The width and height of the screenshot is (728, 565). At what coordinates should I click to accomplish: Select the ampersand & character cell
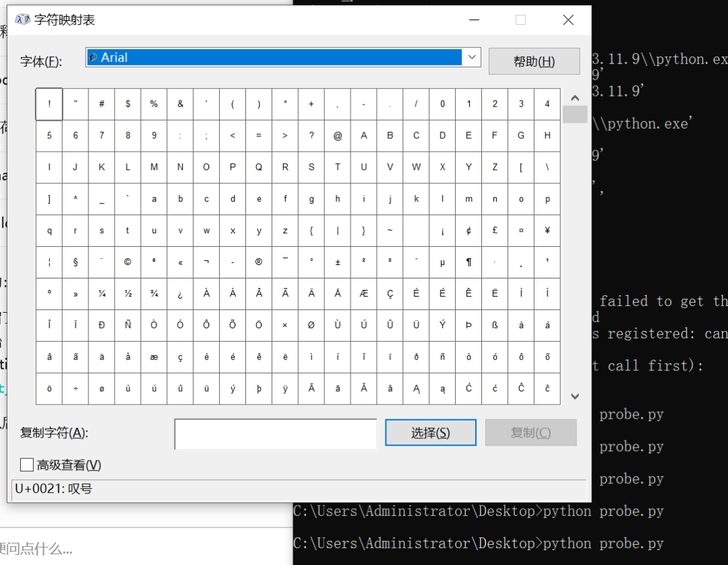pyautogui.click(x=180, y=104)
